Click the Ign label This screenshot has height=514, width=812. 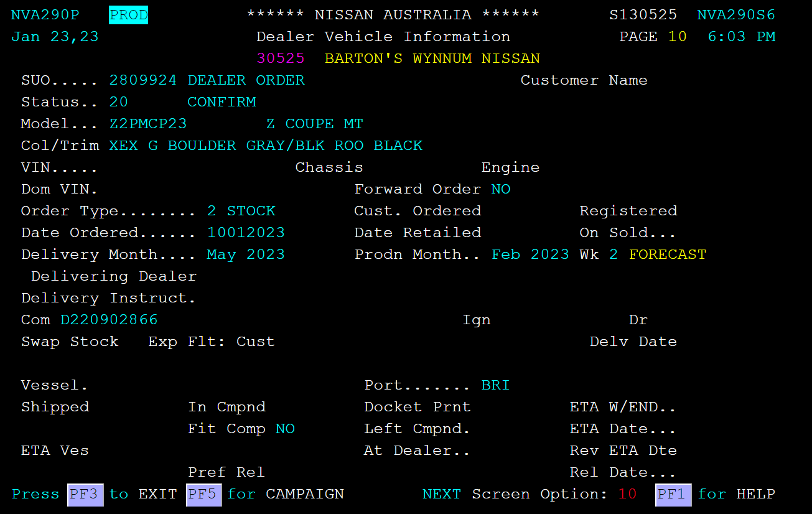click(477, 320)
